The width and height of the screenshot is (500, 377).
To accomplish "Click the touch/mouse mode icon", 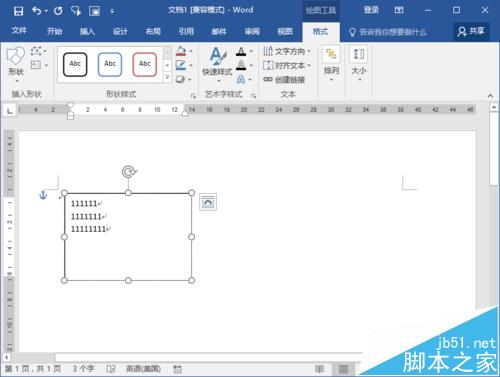I will 76,11.
